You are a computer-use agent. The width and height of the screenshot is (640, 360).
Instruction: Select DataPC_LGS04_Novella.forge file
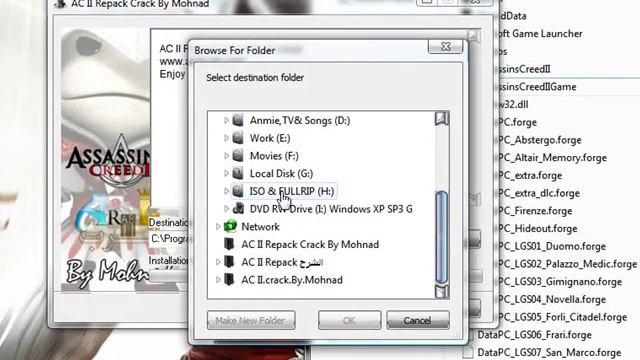(551, 299)
